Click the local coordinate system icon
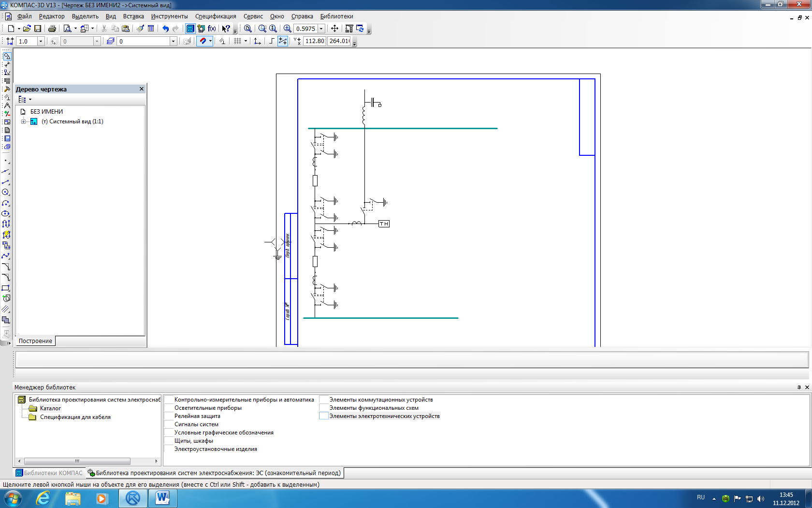The width and height of the screenshot is (812, 508). pyautogui.click(x=257, y=41)
